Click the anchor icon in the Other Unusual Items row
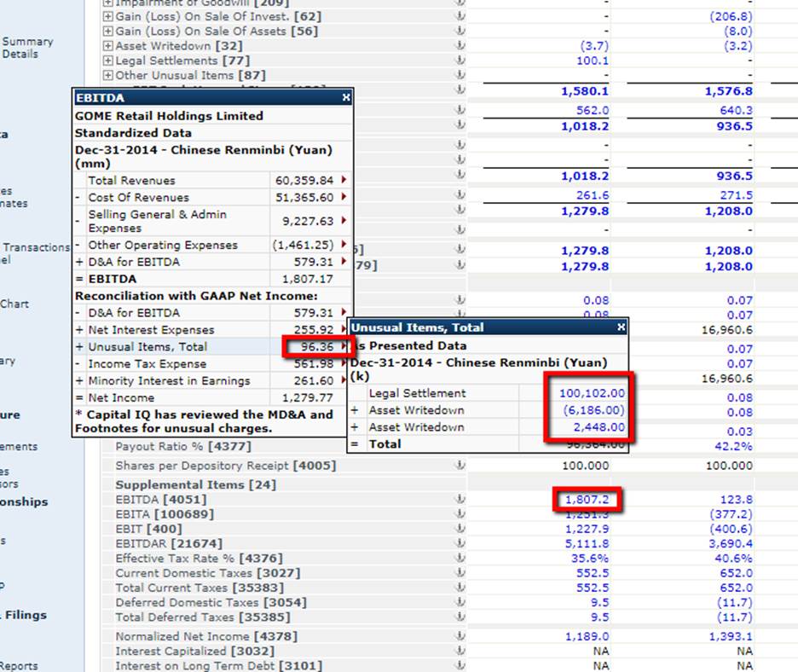The width and height of the screenshot is (798, 672). tap(460, 75)
